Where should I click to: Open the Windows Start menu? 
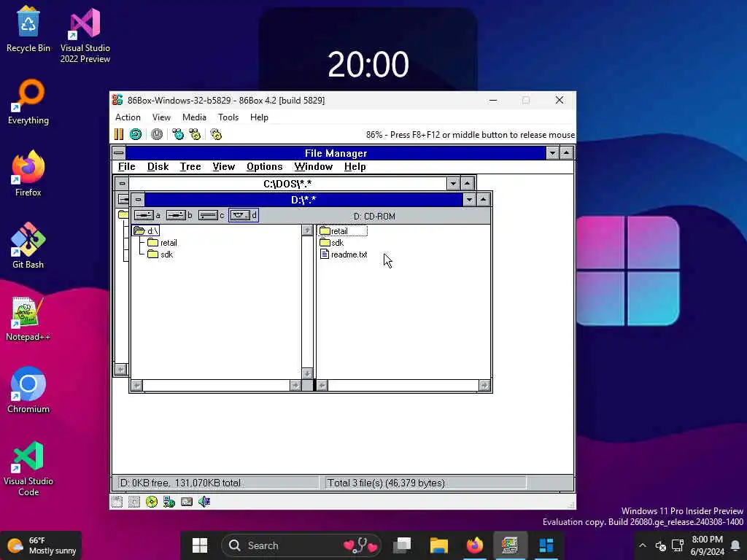200,545
